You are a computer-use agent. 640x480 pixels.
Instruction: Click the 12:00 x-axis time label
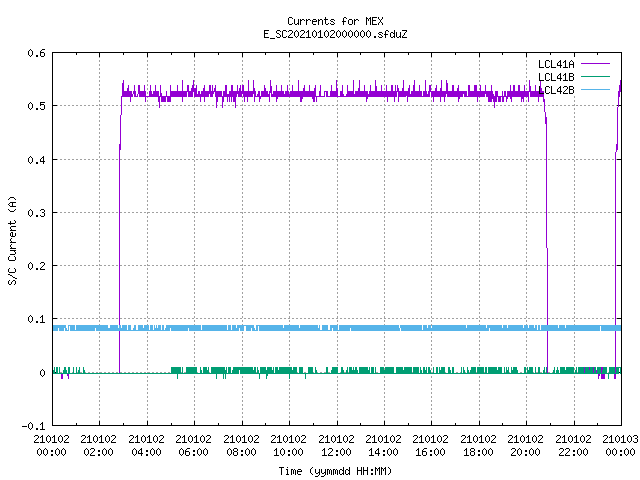(336, 452)
